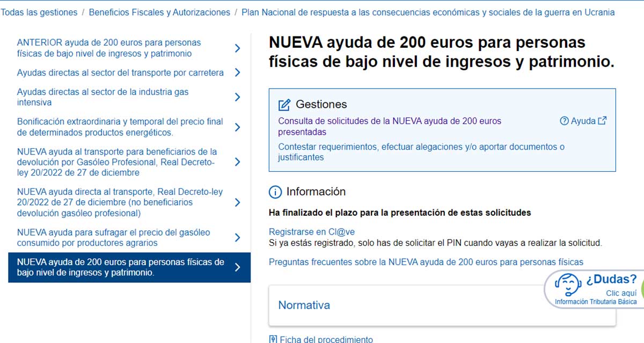Screen dimensions: 644x343
Task: Expand chevron for ANTERIOR ayuda de 200 euros
Action: coord(238,48)
